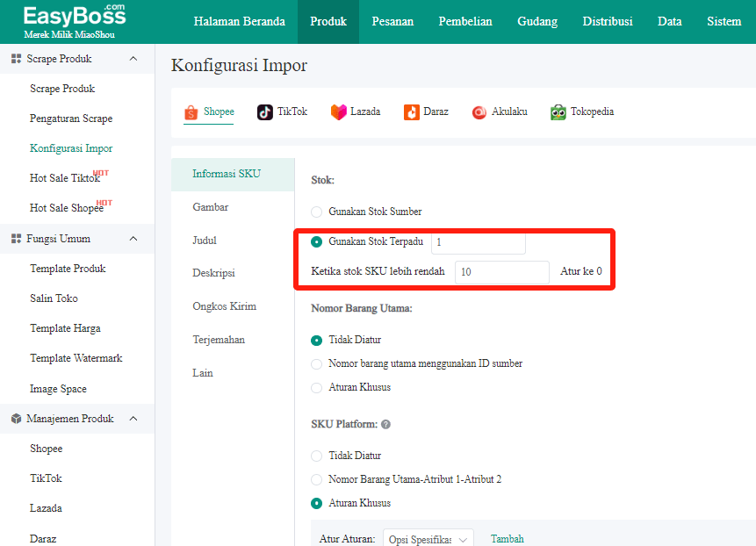756x546 pixels.
Task: Open Shopee under Manajemen Produk
Action: point(47,449)
